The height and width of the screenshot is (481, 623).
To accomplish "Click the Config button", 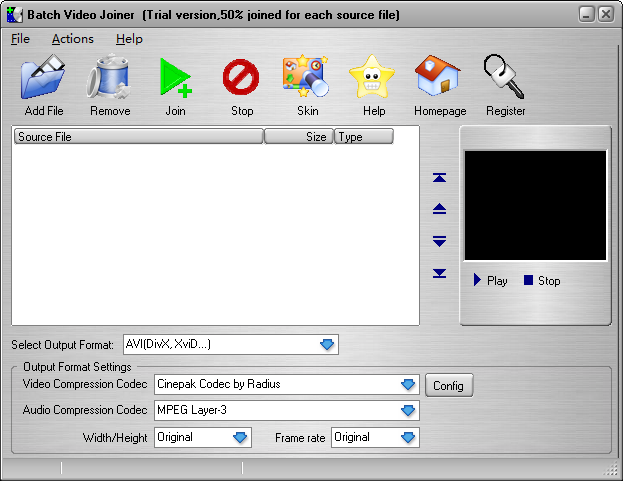I will point(449,386).
